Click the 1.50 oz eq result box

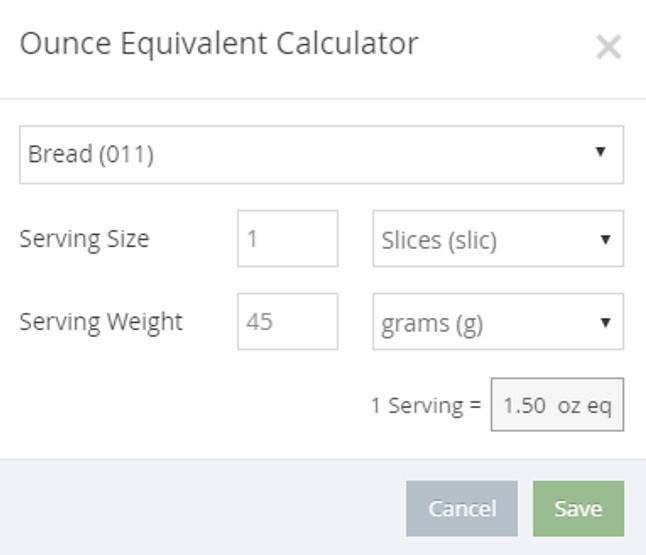point(556,405)
